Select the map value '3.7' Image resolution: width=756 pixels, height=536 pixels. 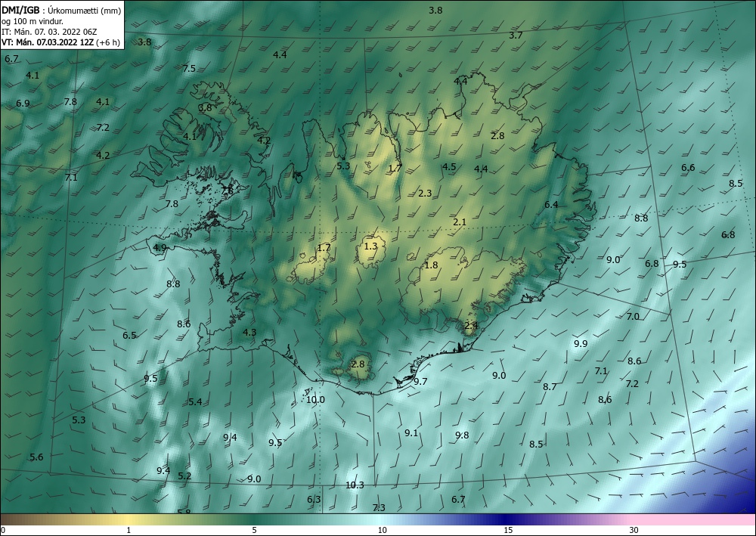pyautogui.click(x=516, y=36)
